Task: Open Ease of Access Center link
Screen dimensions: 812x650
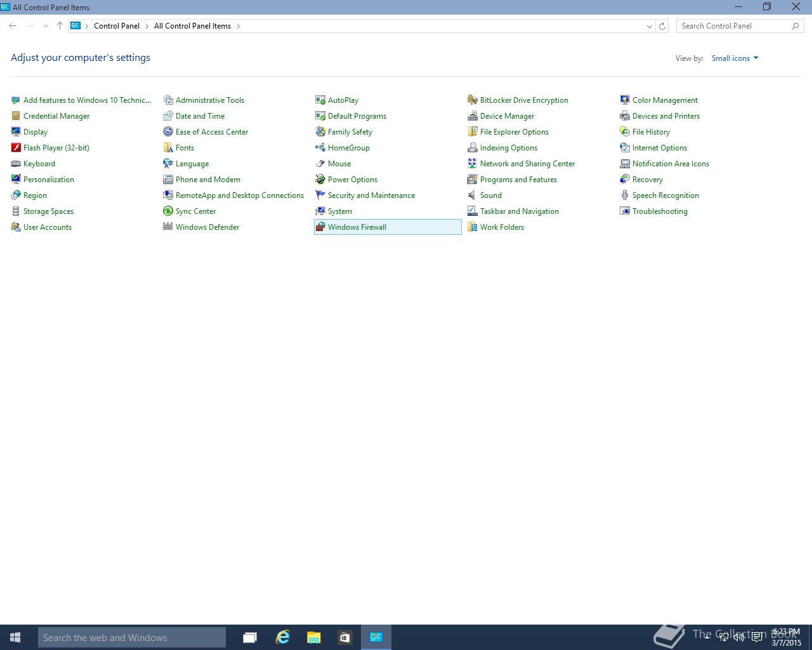Action: coord(212,132)
